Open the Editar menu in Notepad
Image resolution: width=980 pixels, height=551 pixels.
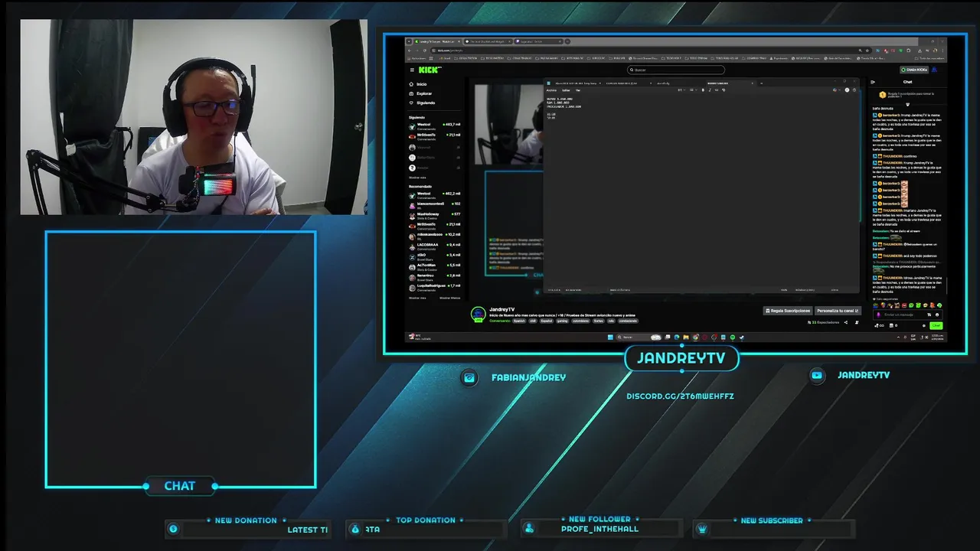(566, 90)
